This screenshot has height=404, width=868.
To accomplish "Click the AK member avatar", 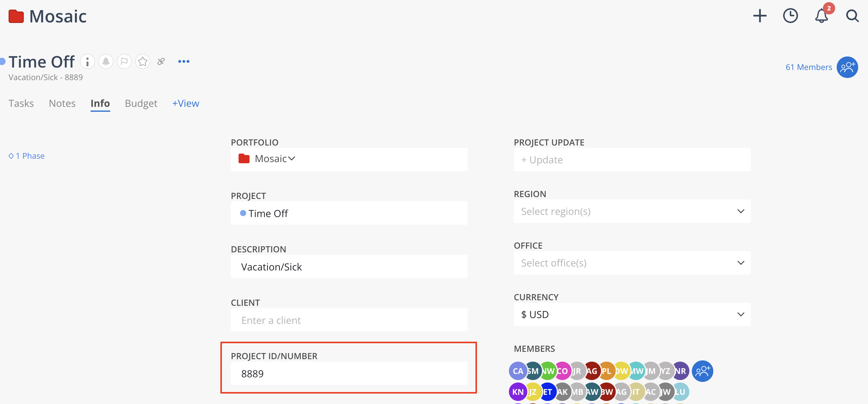I will 562,392.
